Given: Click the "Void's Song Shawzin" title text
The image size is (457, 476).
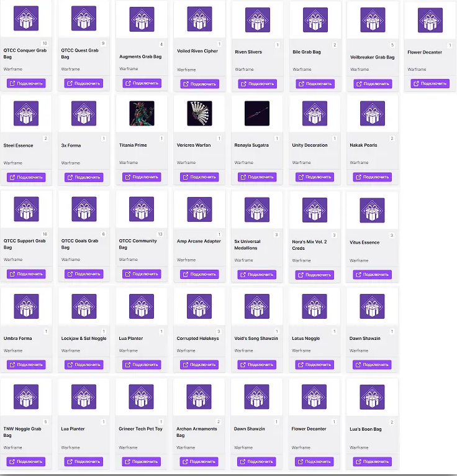Looking at the screenshot, I should pyautogui.click(x=256, y=339).
